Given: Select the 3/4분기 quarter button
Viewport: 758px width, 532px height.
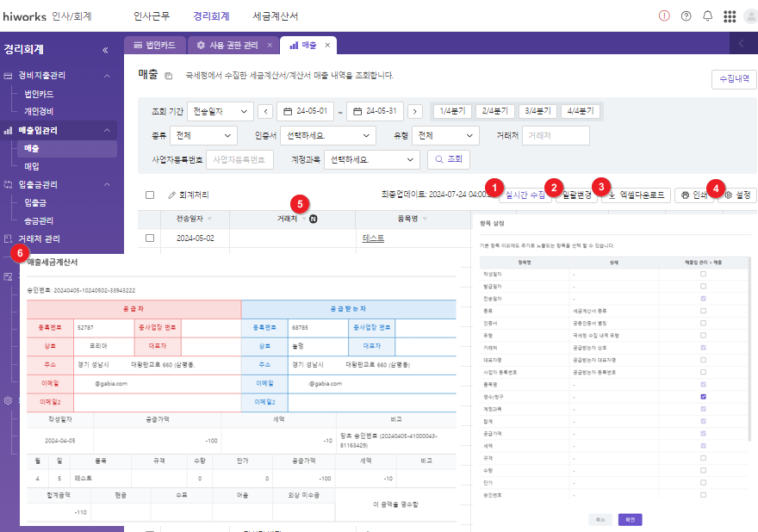Looking at the screenshot, I should [538, 111].
